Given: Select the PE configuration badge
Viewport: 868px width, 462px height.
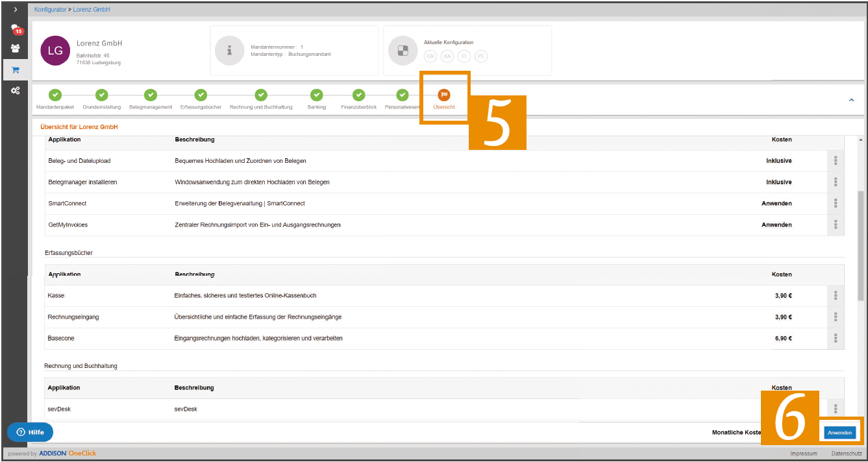Looking at the screenshot, I should point(481,56).
